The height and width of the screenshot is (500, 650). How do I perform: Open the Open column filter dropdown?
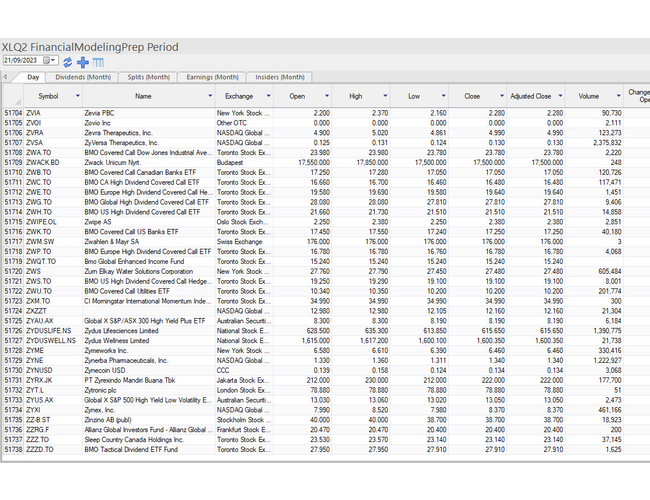click(x=327, y=96)
